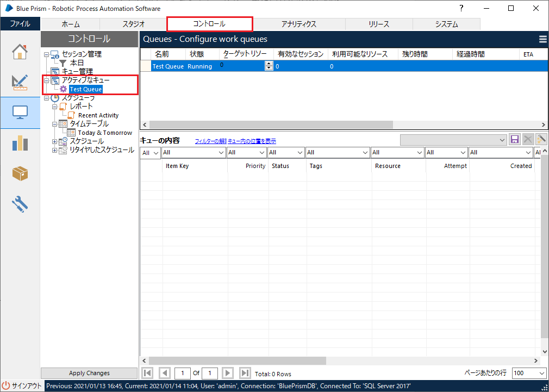Select Today & Tomorrow under タイムテーブル
The height and width of the screenshot is (392, 549).
coord(105,133)
